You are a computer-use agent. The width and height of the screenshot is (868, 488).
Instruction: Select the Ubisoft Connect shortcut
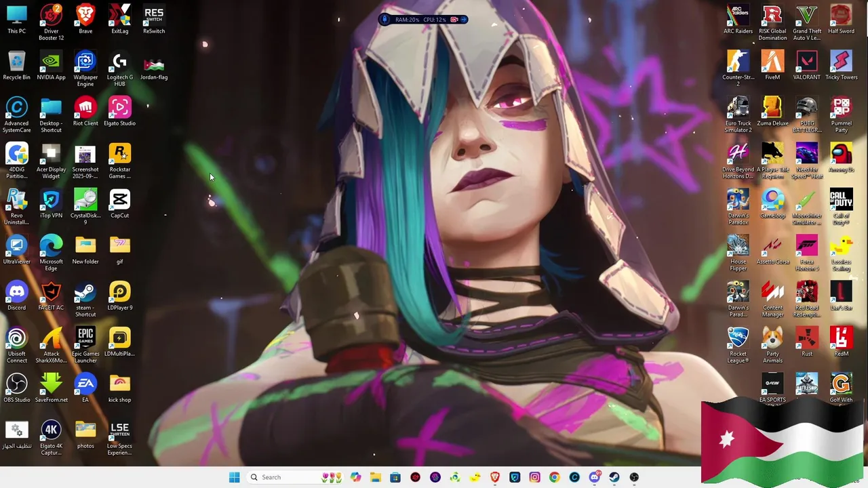pyautogui.click(x=17, y=345)
